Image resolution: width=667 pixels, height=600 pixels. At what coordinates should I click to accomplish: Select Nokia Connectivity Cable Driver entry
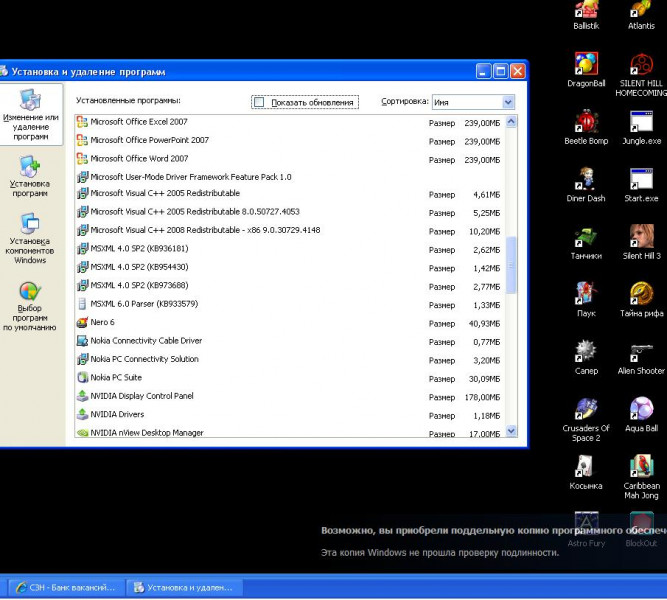point(289,341)
